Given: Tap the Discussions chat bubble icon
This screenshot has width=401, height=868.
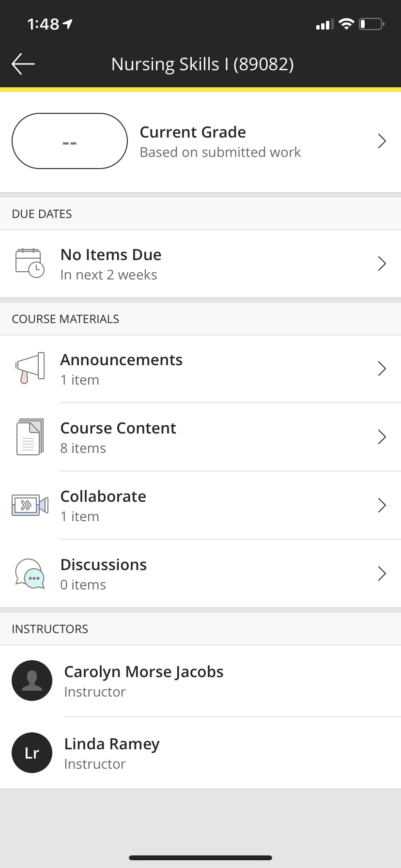Looking at the screenshot, I should pos(30,573).
